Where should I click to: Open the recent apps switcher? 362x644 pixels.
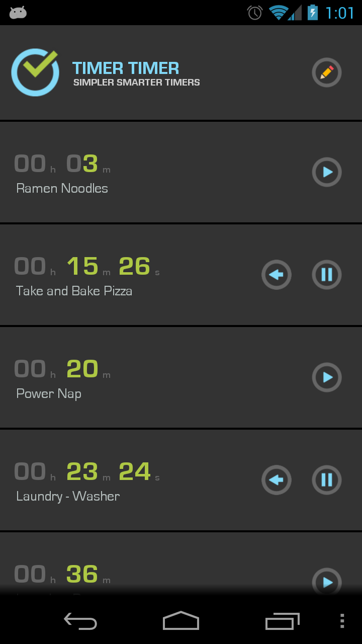pyautogui.click(x=282, y=621)
